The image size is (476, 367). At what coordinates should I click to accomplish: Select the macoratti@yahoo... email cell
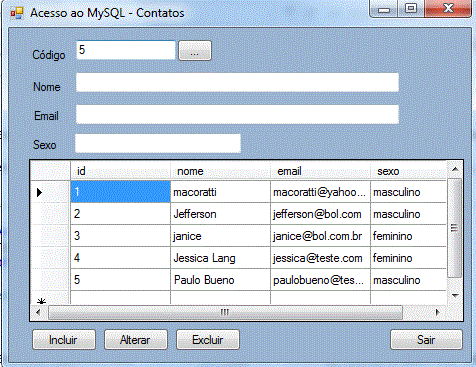pyautogui.click(x=320, y=192)
